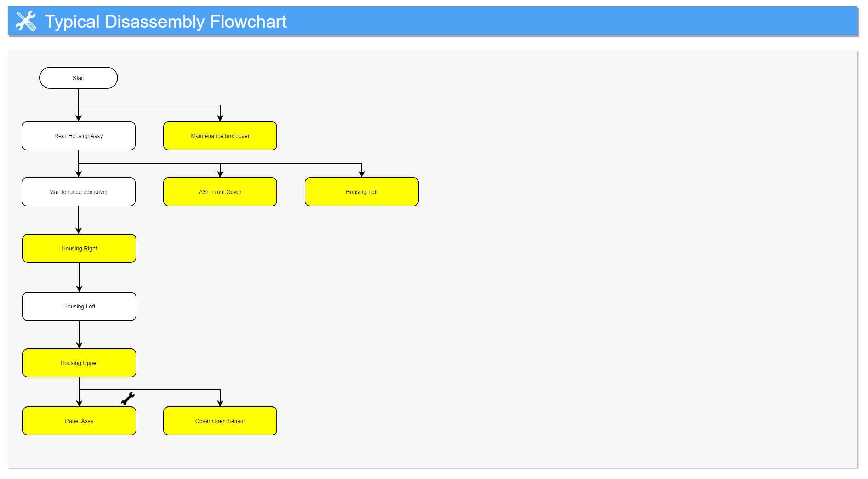Click the crossed tools icon in header

(25, 21)
